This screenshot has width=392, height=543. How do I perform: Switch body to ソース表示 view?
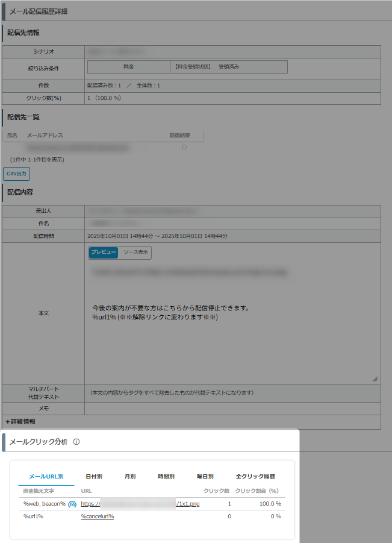tap(135, 253)
